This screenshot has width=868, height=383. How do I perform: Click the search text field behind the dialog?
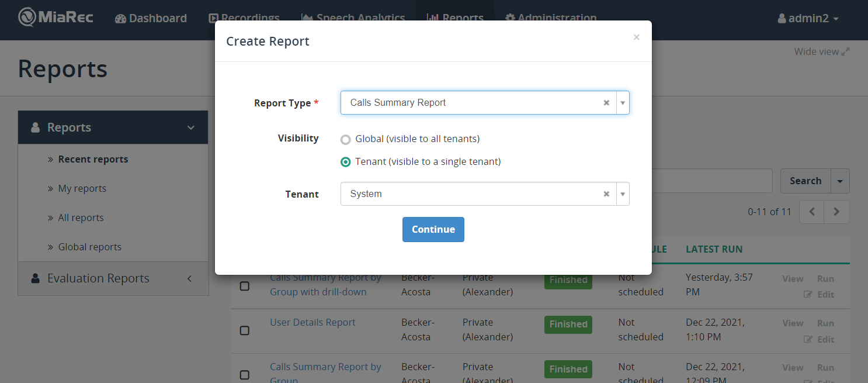point(713,181)
